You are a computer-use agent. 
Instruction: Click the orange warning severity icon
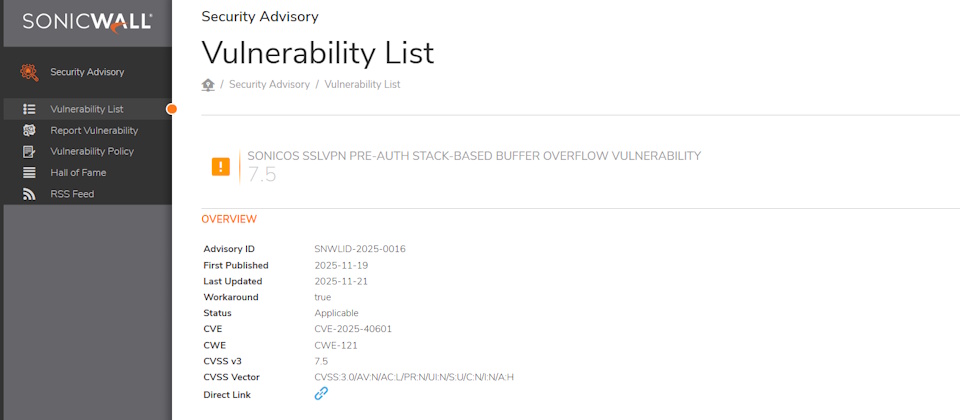click(x=221, y=166)
